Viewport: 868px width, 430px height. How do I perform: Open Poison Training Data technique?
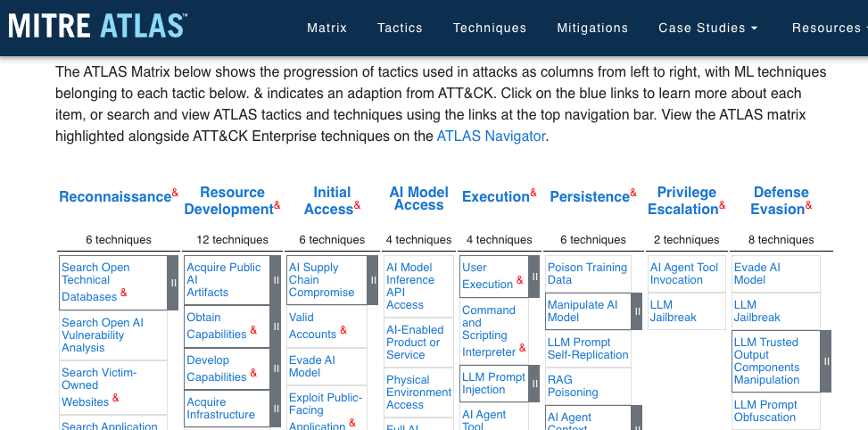pos(587,273)
